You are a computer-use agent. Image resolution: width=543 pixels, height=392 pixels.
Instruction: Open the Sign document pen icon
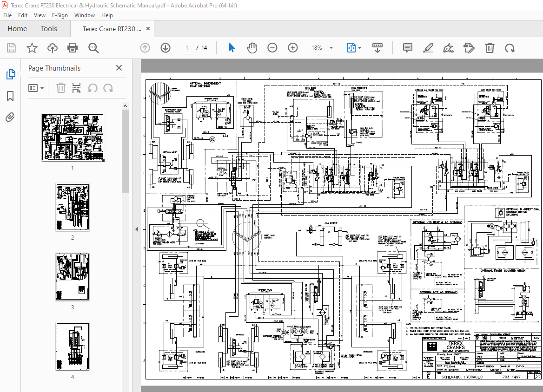point(449,48)
